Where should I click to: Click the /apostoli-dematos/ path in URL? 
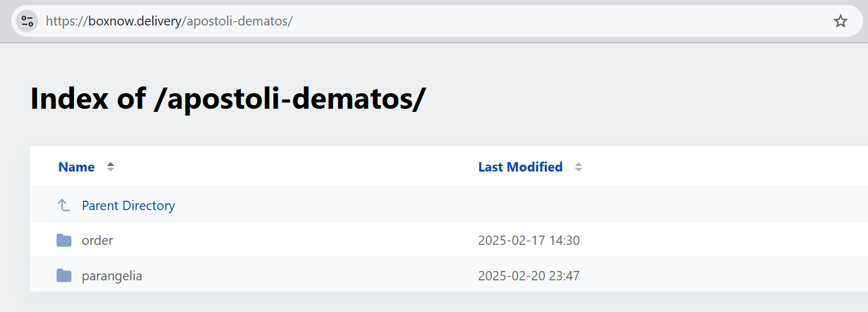coord(237,21)
